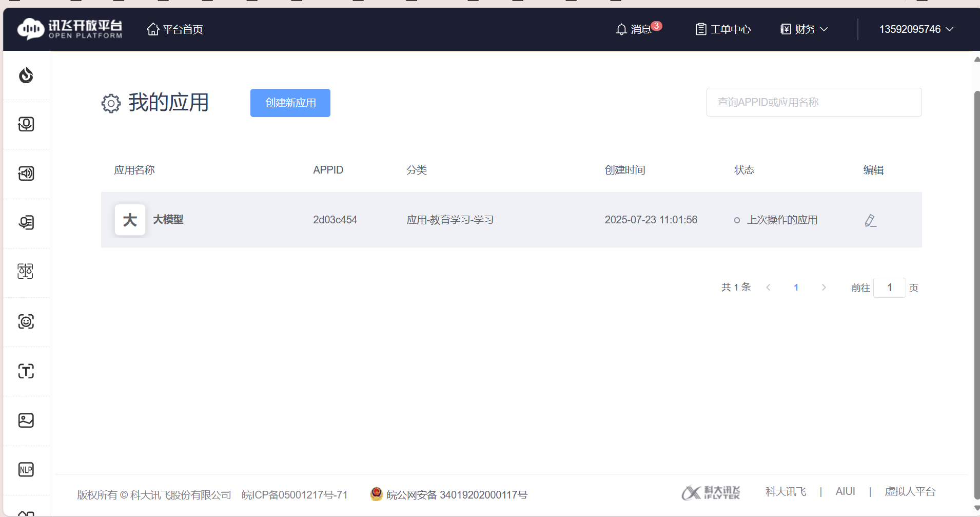Select the speech evaluation scales icon

tap(26, 271)
